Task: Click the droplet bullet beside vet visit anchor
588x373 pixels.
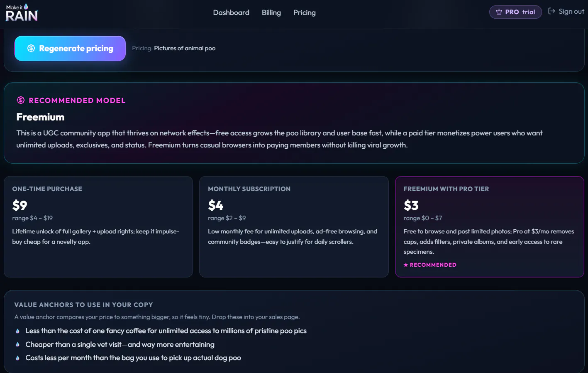Action: point(17,344)
